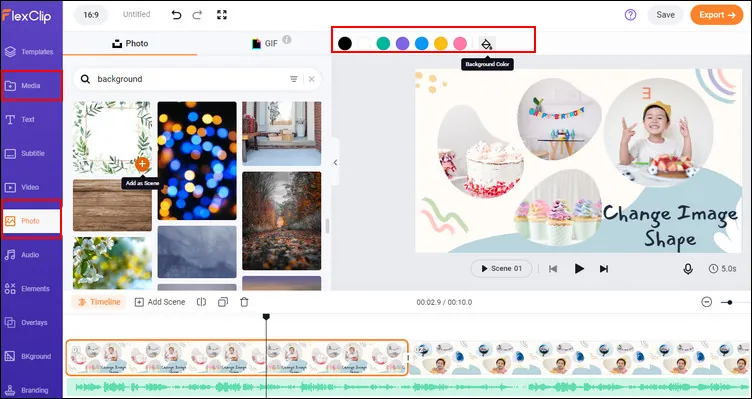The image size is (752, 399).
Task: Pick the pink background color
Action: [x=460, y=44]
